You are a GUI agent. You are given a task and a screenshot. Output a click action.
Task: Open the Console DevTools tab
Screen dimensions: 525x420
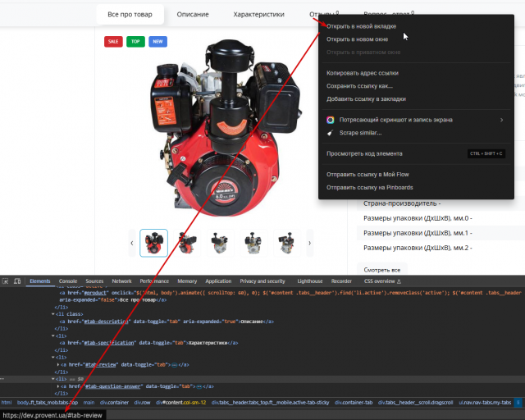[68, 281]
